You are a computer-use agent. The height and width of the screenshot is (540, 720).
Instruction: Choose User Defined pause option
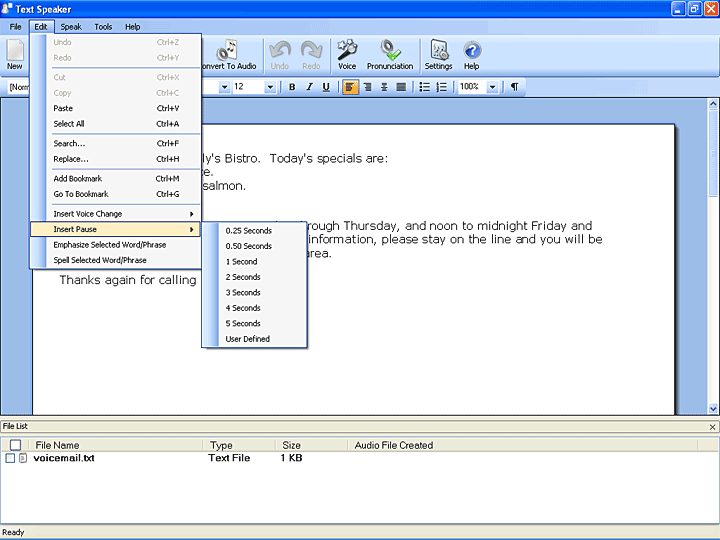tap(255, 339)
